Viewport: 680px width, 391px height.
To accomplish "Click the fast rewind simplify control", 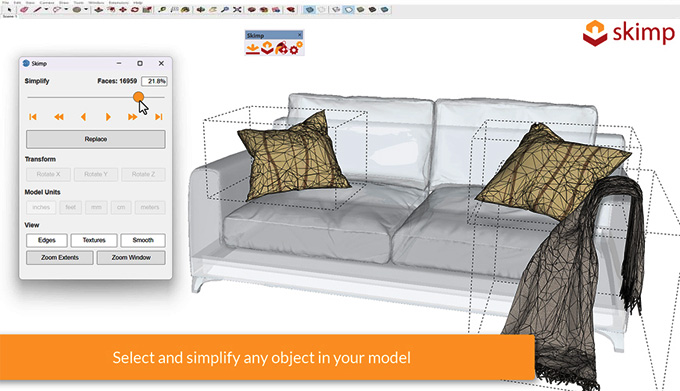I will pyautogui.click(x=59, y=117).
